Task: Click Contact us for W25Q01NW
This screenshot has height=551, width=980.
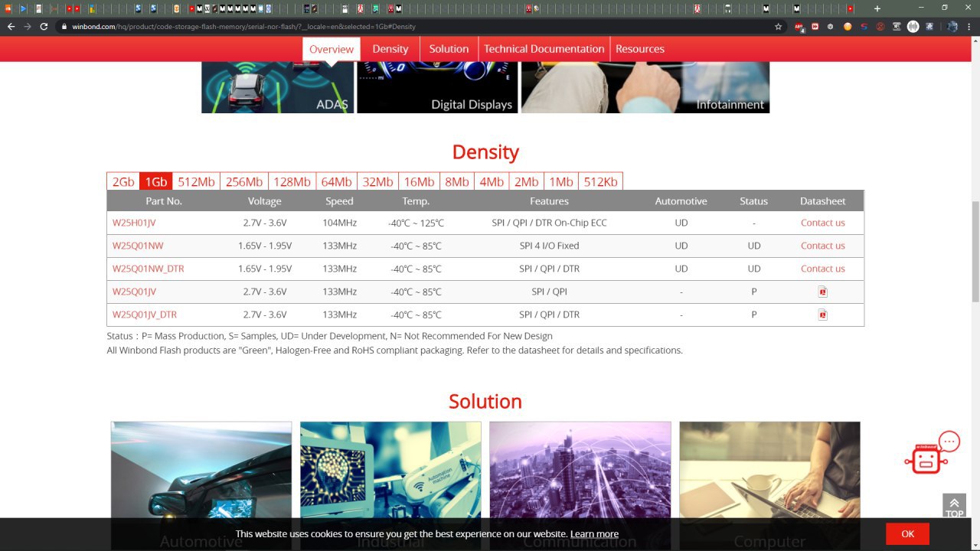Action: 823,246
